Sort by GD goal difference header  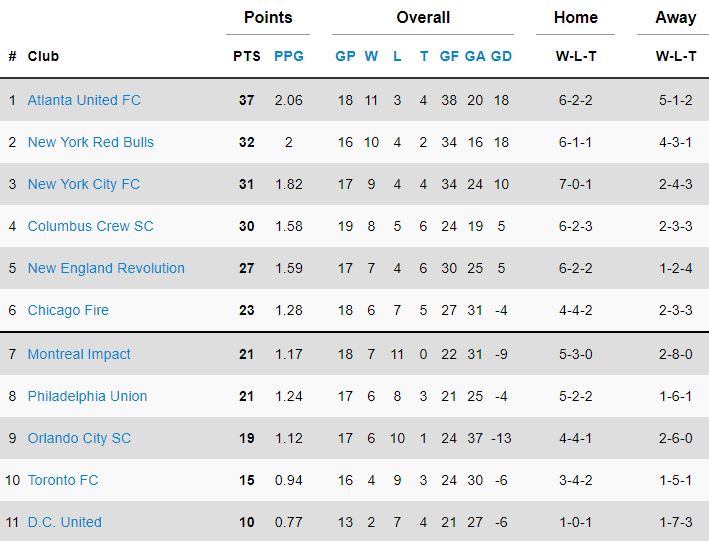[501, 56]
